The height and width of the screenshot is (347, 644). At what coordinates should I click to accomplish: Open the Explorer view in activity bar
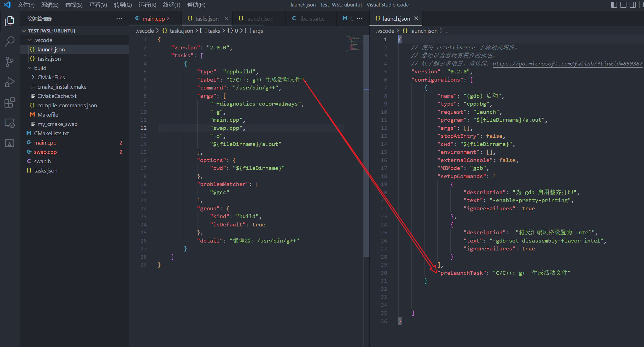tap(9, 21)
